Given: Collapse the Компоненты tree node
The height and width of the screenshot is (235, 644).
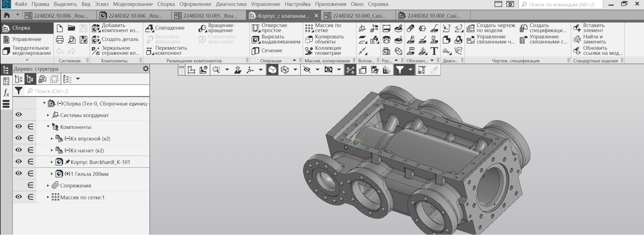Looking at the screenshot, I should click(x=48, y=127).
